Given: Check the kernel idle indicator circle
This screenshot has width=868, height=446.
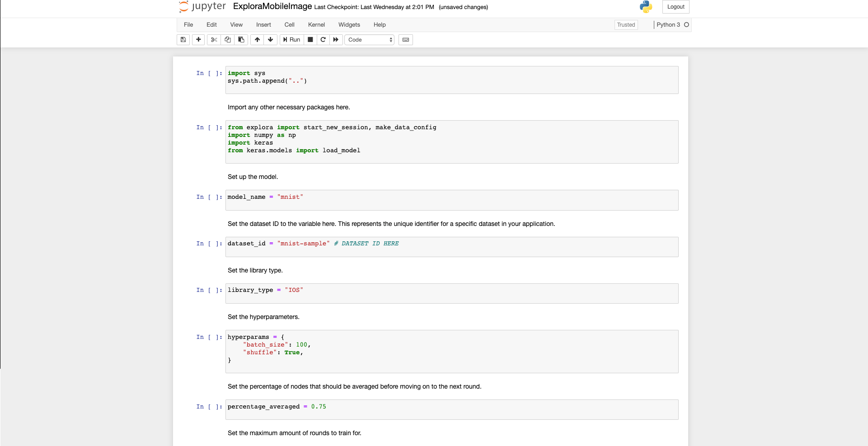Looking at the screenshot, I should pos(687,25).
